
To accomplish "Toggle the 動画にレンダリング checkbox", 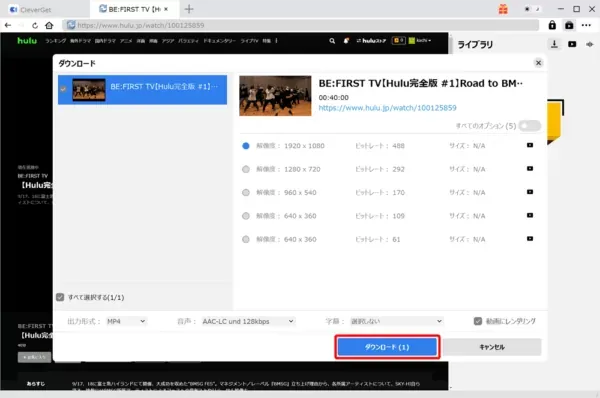I will [x=478, y=321].
